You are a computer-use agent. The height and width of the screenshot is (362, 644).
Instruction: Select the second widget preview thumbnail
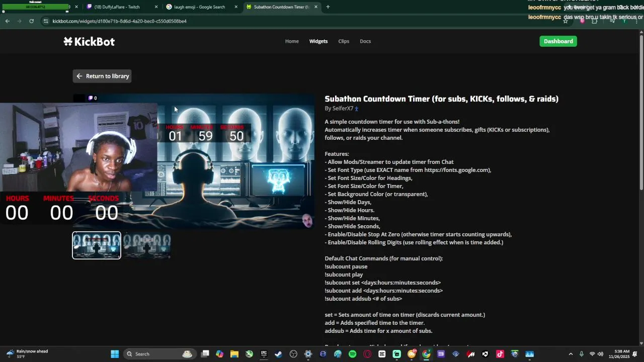[147, 245]
